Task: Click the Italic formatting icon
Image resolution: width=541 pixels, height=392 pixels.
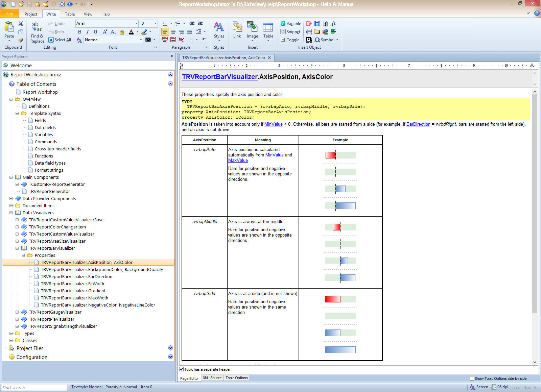Action: pos(88,32)
